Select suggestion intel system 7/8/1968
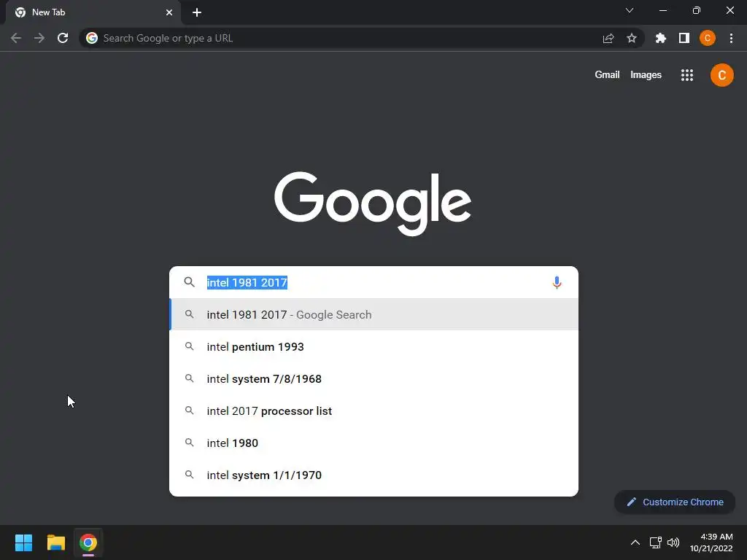Screen dimensions: 747x560 click(374, 378)
